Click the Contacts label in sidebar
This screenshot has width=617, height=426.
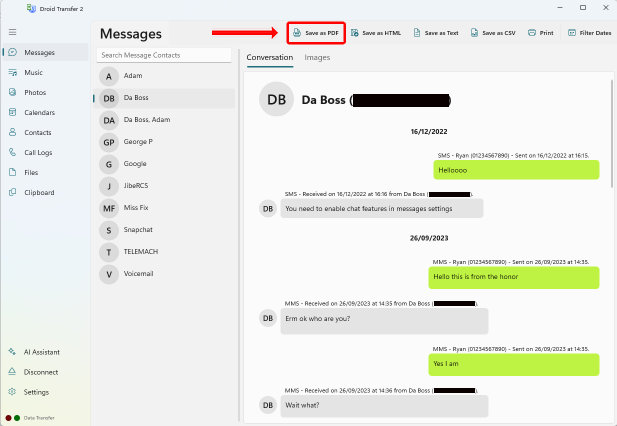(x=38, y=133)
